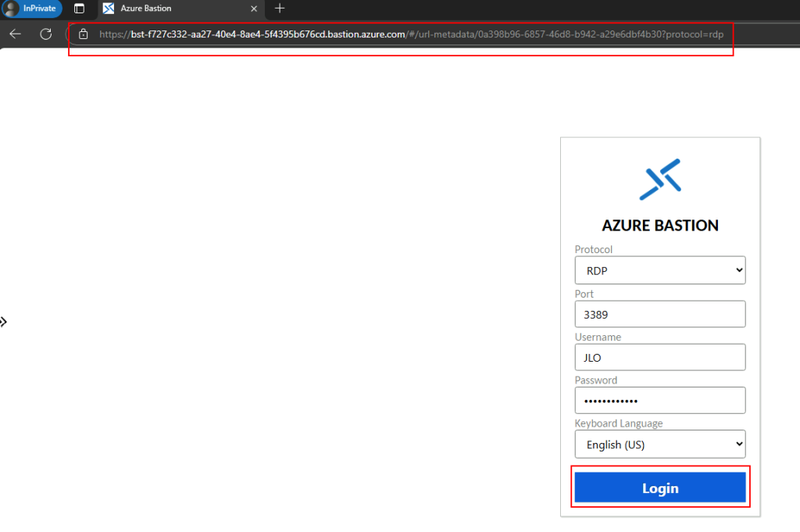Select the Azure Bastion browser tab
The height and width of the screenshot is (532, 800).
[x=181, y=9]
